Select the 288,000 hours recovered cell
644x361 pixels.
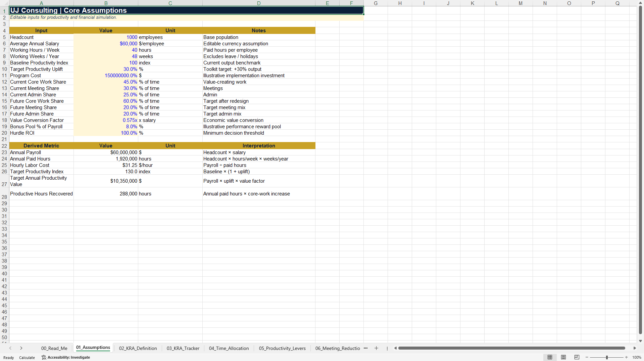(106, 194)
